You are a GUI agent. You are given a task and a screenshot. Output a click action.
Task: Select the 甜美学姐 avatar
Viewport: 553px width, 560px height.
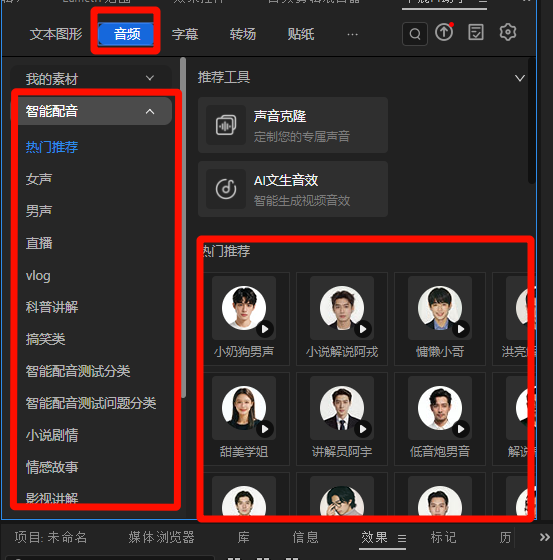244,408
